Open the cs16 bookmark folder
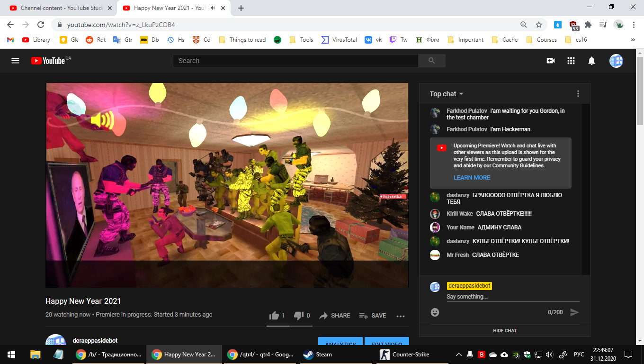Screen dimensions: 644x364 coord(576,40)
